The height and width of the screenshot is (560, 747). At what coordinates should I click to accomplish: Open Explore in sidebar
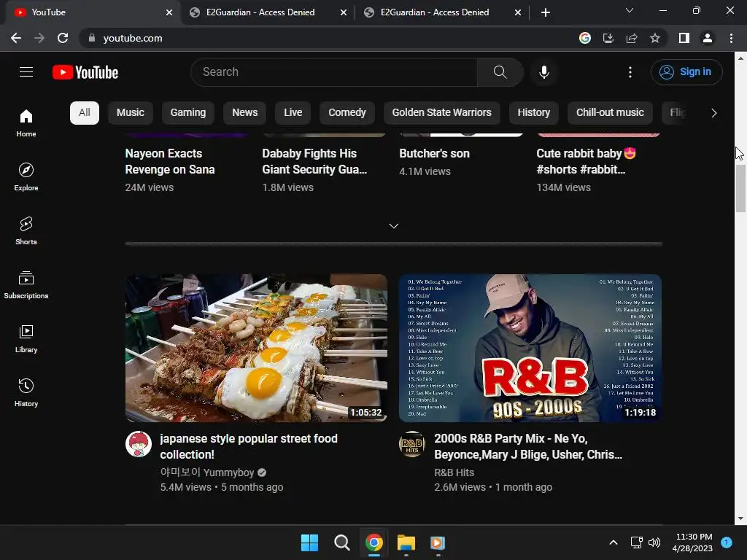26,176
